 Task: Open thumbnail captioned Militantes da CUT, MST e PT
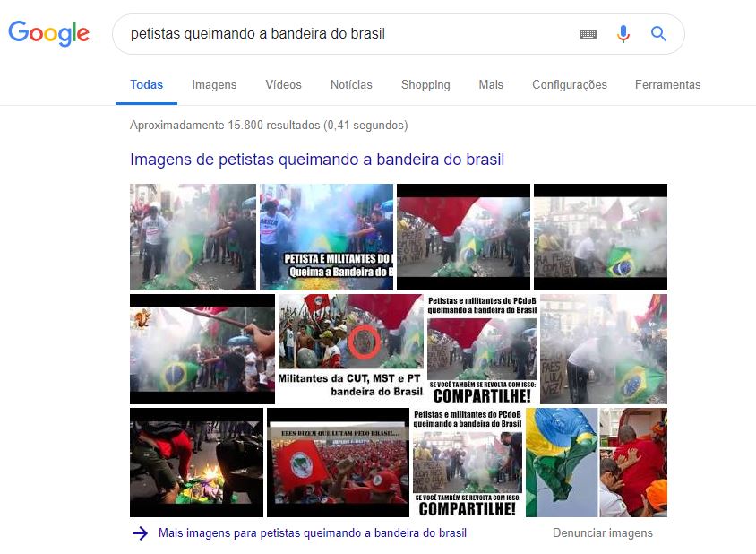pyautogui.click(x=350, y=349)
